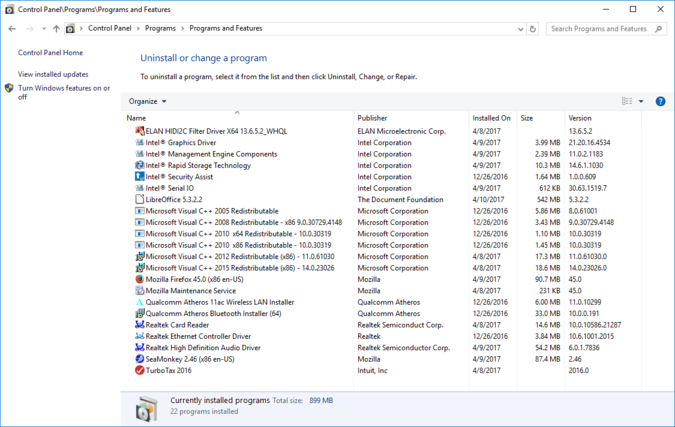675x427 pixels.
Task: Click the Intel Security Assist icon
Action: click(139, 176)
